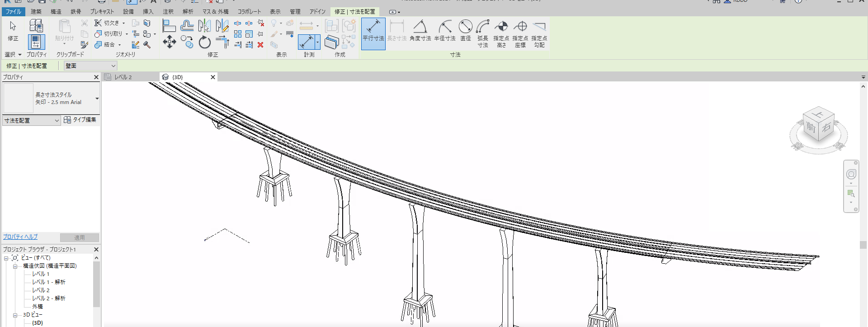Click the ViewCube 前 front face
Image resolution: width=868 pixels, height=327 pixels.
click(x=811, y=128)
